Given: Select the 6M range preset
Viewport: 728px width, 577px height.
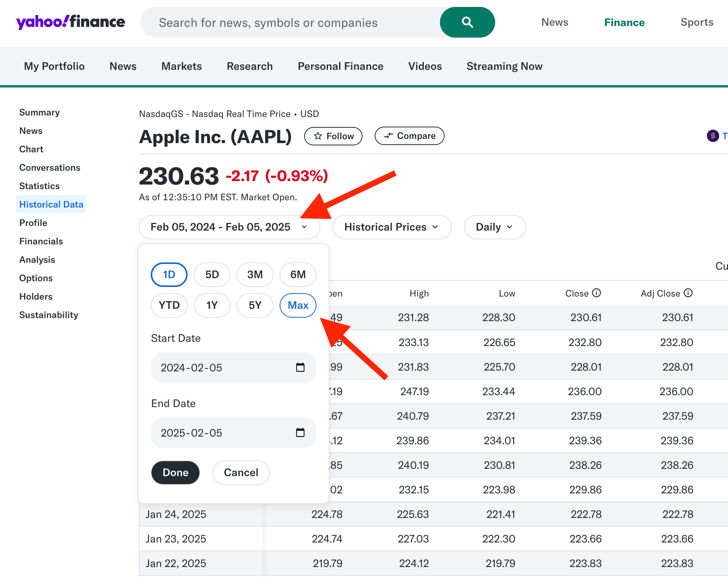Looking at the screenshot, I should 298,275.
